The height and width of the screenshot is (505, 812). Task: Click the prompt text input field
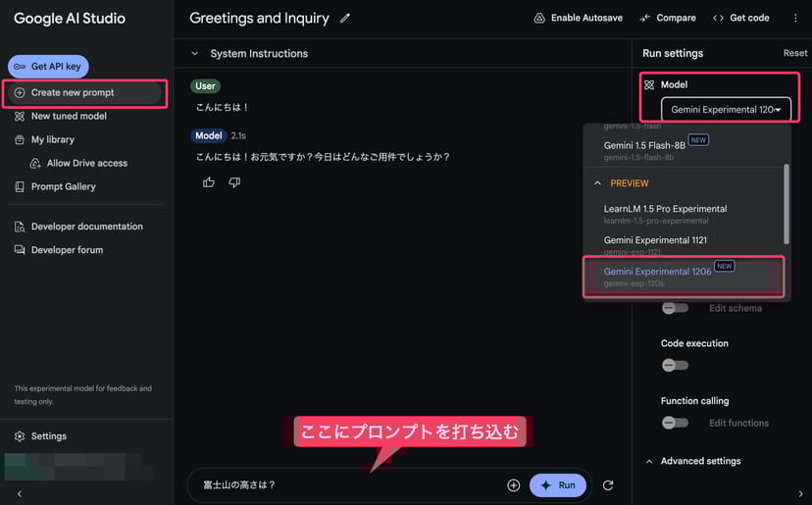point(343,485)
